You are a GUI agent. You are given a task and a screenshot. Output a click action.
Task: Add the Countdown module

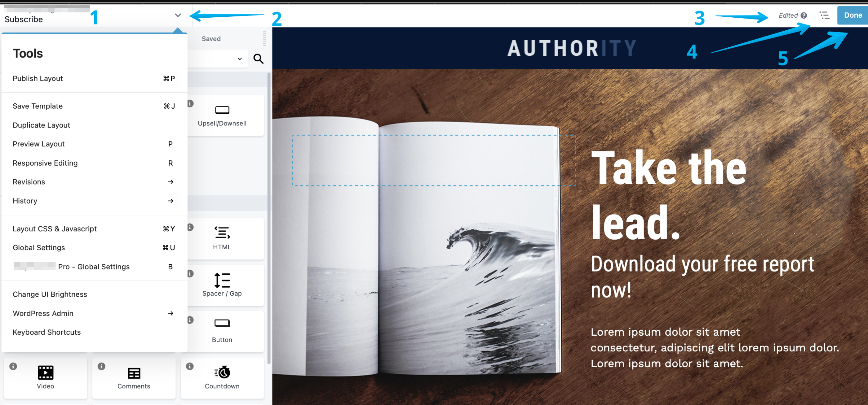click(x=222, y=377)
